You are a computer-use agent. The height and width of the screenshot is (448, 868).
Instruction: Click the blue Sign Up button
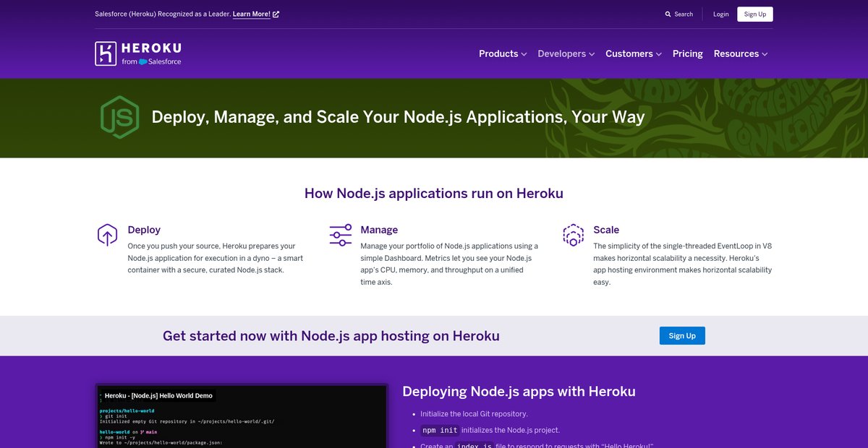click(682, 335)
